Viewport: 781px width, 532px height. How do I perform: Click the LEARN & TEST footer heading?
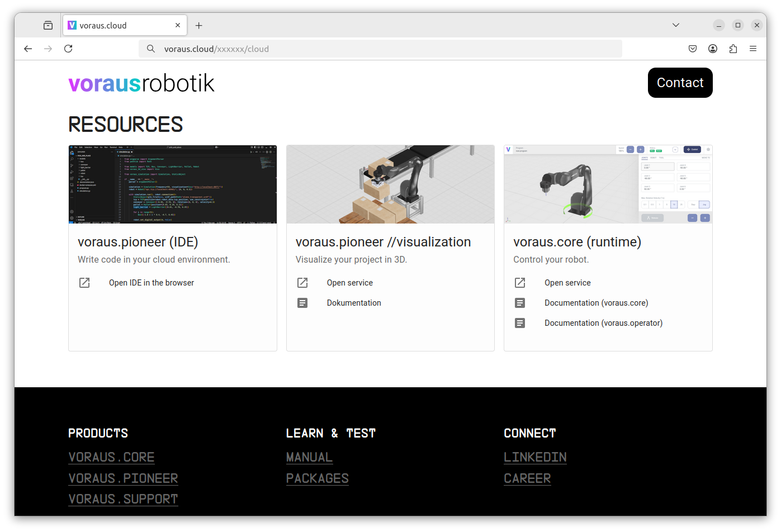tap(331, 433)
